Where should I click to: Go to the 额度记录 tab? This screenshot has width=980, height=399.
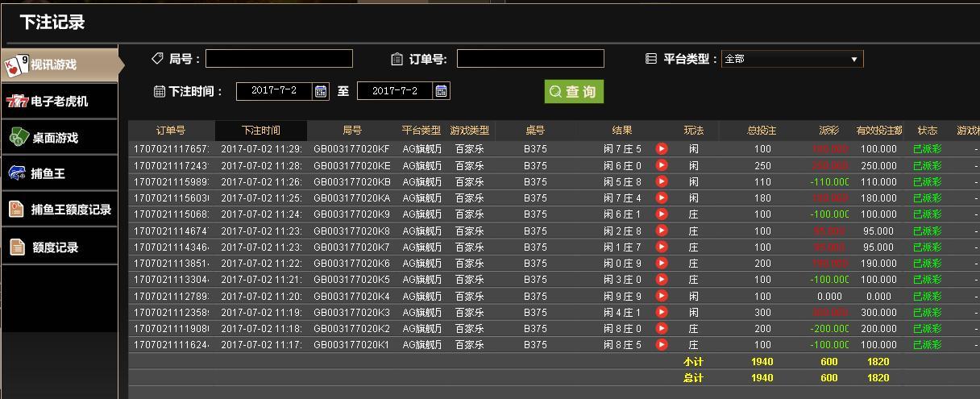point(59,247)
